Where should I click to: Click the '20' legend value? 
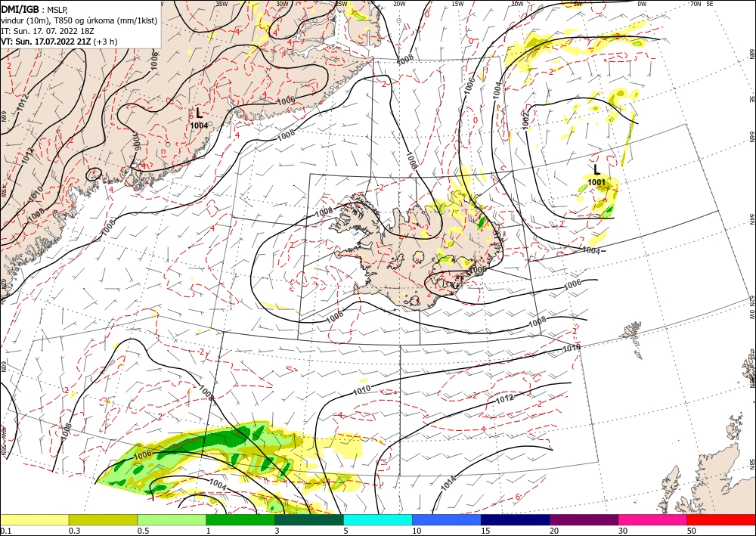554,531
